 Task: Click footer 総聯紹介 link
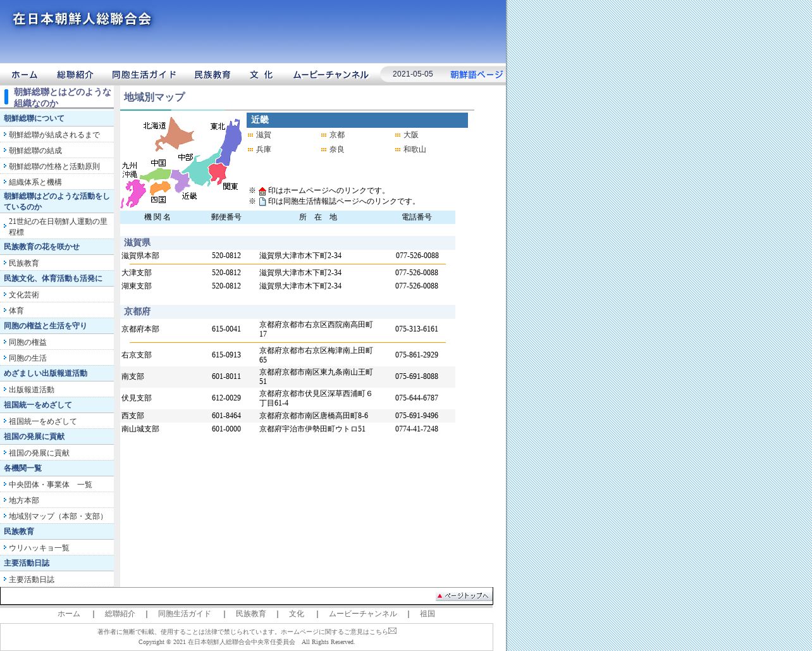pyautogui.click(x=120, y=614)
